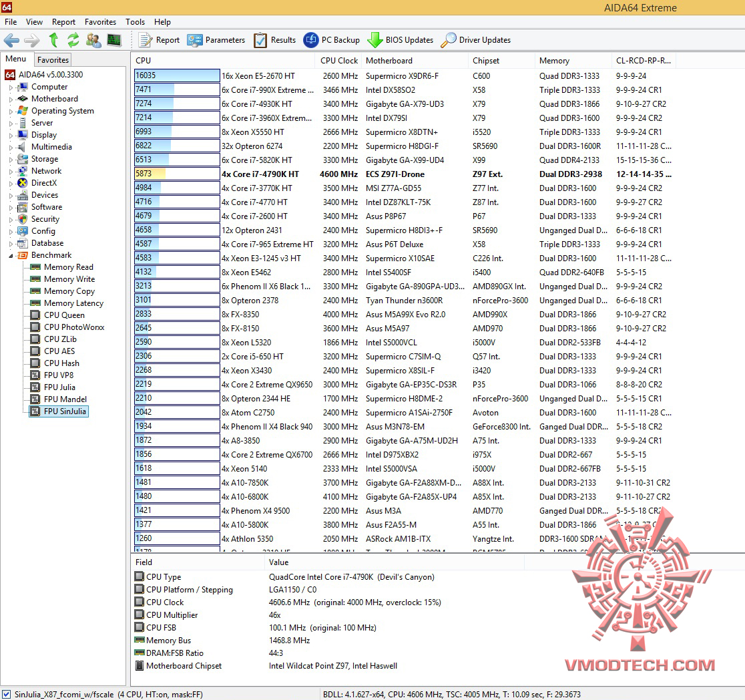Select the AIDA64 v5.00.3300 root item

point(43,75)
